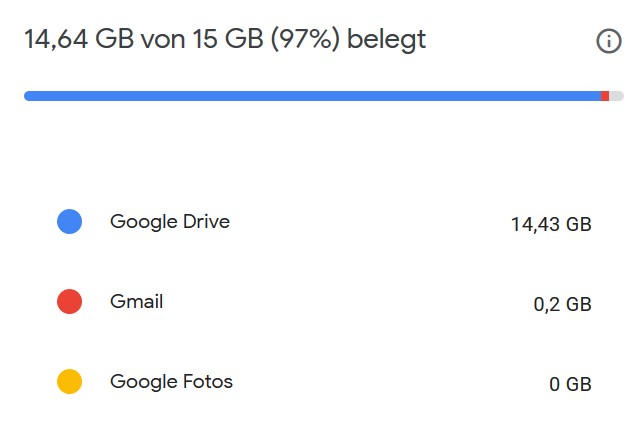Screen dimensions: 642x437
Task: Click the 0 GB Fotos usage value
Action: (570, 384)
